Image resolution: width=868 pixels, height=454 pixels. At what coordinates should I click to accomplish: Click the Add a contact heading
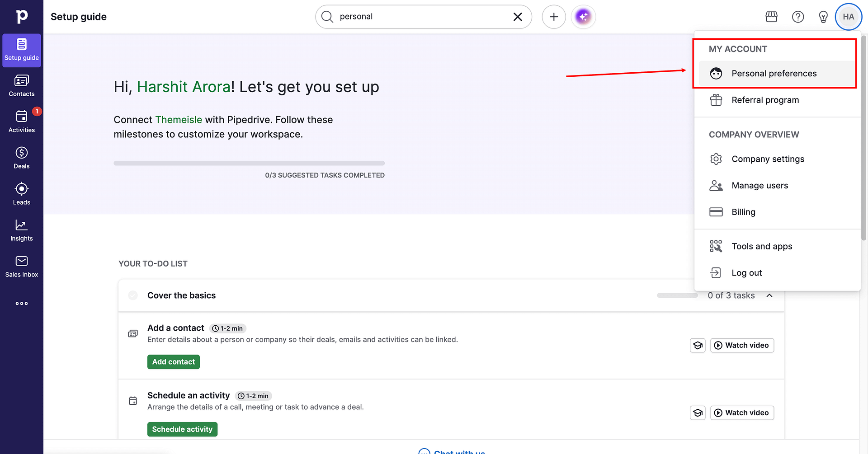click(x=176, y=328)
